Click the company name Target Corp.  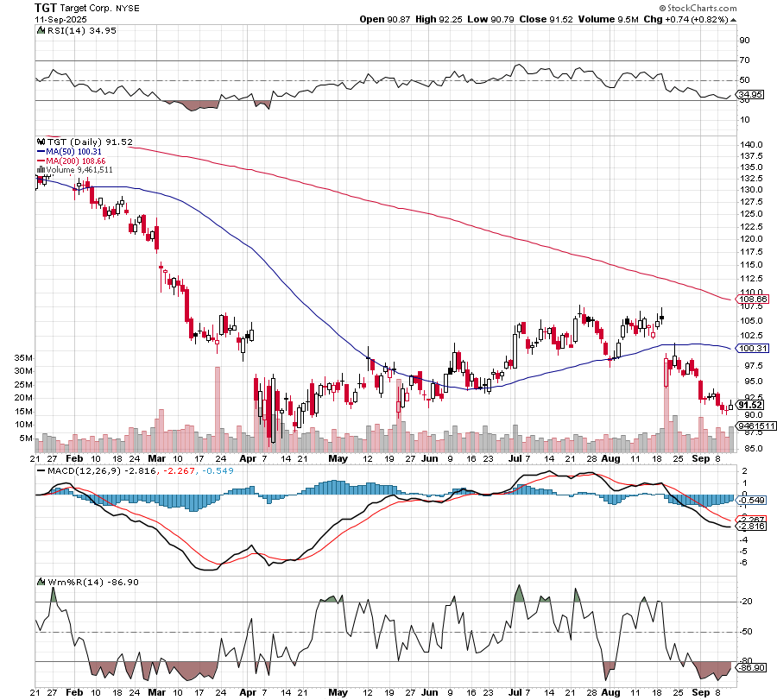pyautogui.click(x=86, y=9)
